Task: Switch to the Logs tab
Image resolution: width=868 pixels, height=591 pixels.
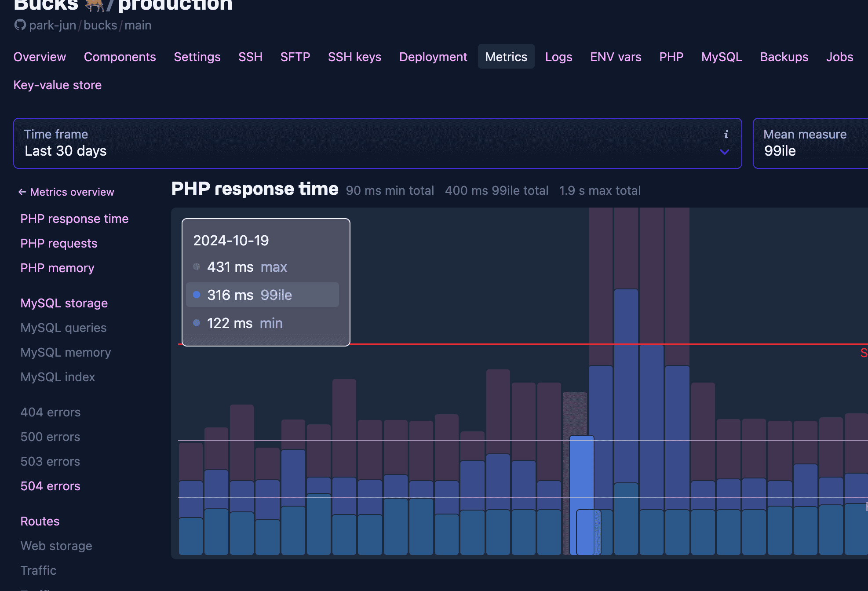Action: pyautogui.click(x=558, y=56)
